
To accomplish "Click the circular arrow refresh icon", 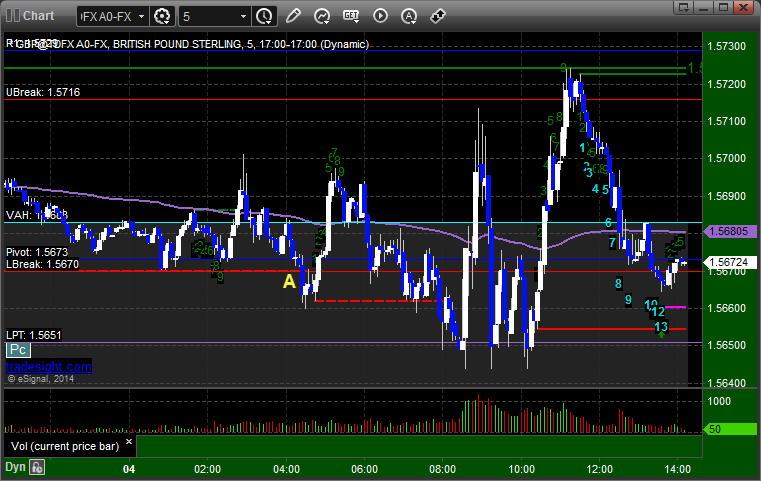I will coord(322,16).
